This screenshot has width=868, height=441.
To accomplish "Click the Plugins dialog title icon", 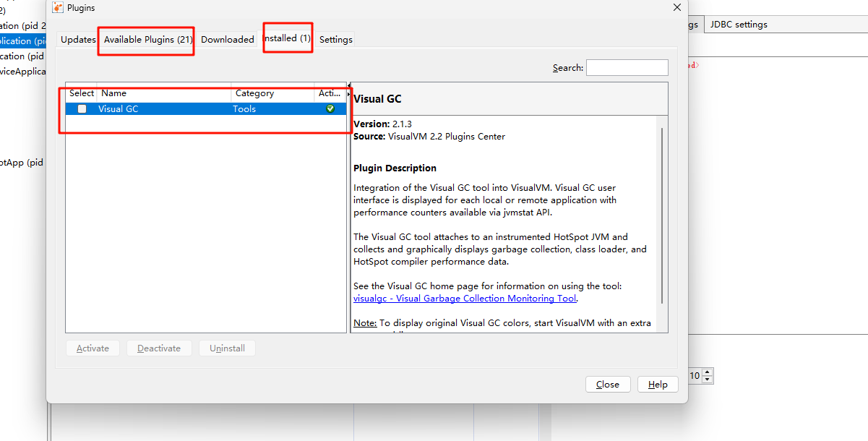I will pos(58,8).
